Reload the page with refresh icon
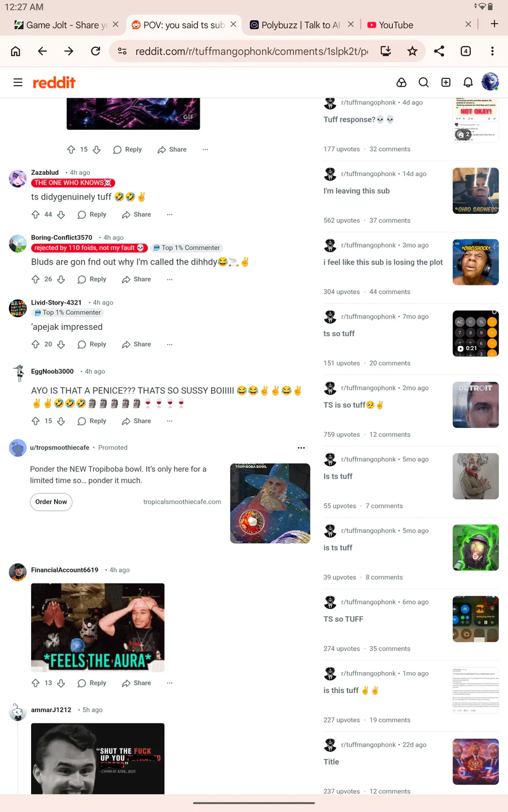Viewport: 508px width, 812px height. (x=95, y=51)
